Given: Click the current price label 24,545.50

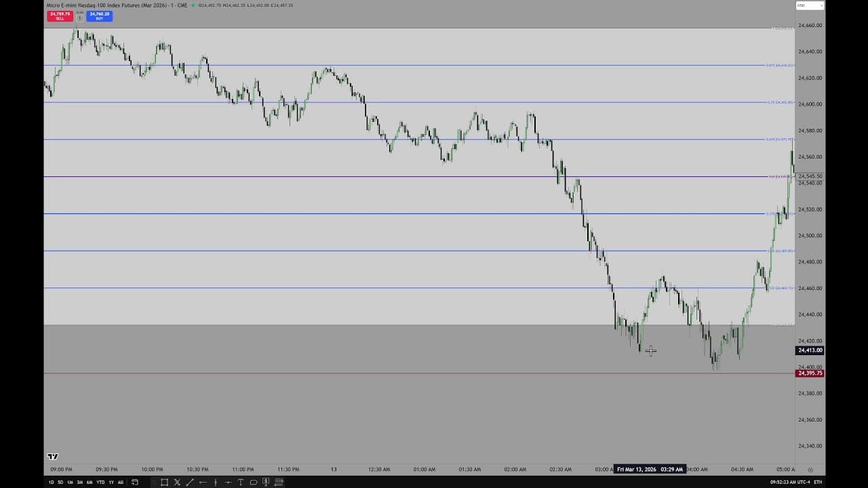Looking at the screenshot, I should pos(810,176).
